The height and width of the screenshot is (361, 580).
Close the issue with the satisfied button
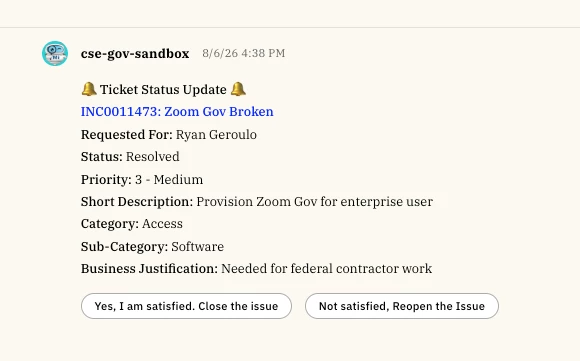click(186, 306)
